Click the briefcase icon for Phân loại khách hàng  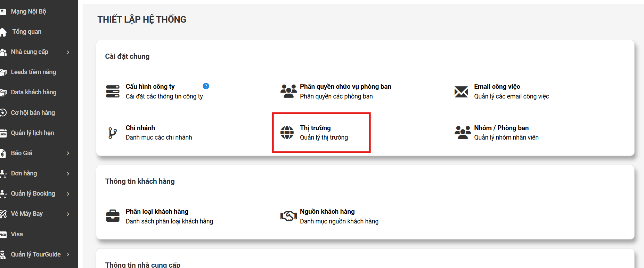click(x=113, y=216)
